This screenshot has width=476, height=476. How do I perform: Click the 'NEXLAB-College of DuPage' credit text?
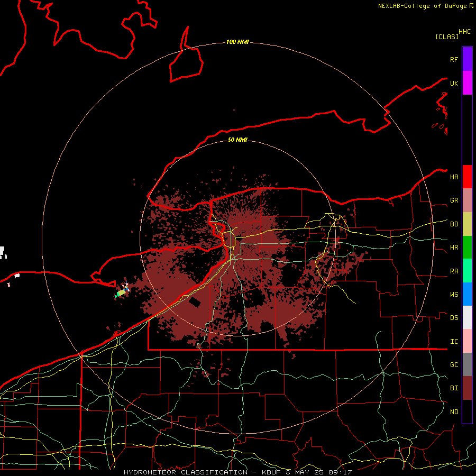pyautogui.click(x=422, y=6)
